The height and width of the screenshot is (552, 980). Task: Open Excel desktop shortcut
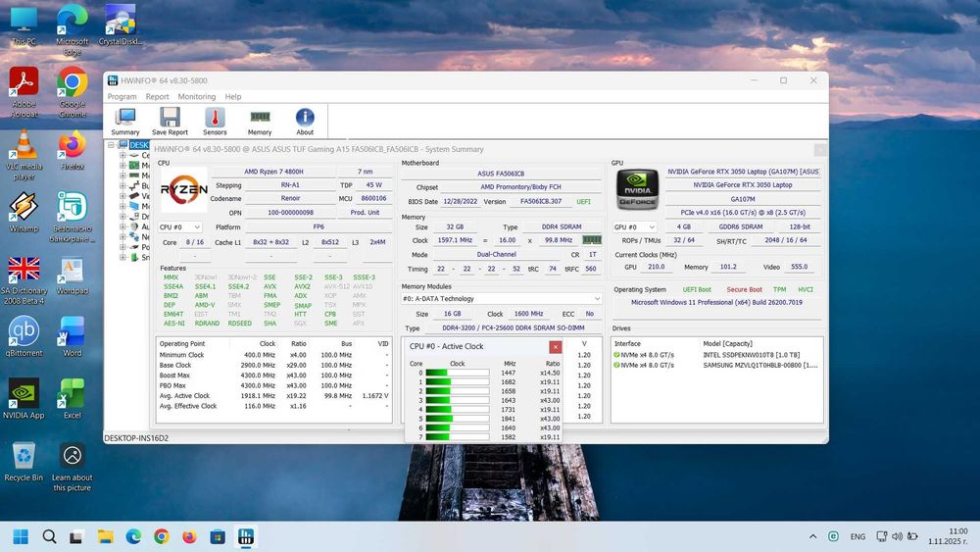pos(72,399)
